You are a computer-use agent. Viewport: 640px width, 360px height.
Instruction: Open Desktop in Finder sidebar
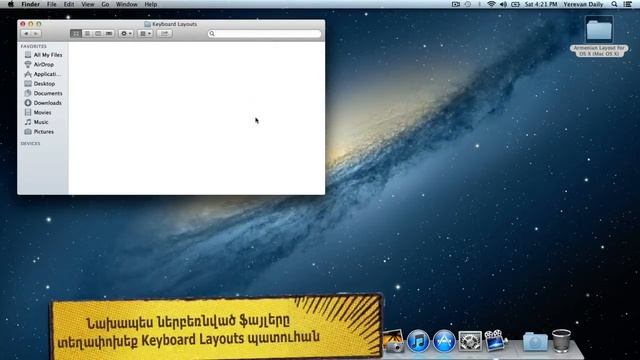pos(40,84)
